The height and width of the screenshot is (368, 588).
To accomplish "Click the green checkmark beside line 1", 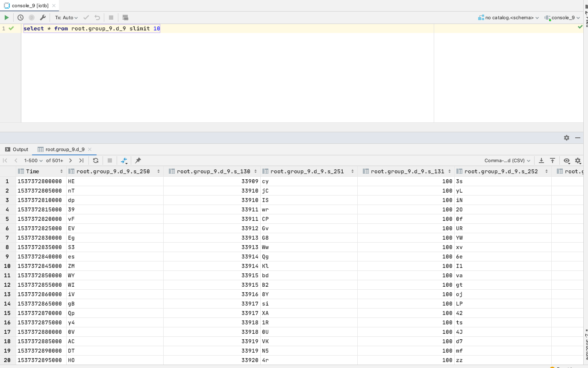I will point(11,28).
